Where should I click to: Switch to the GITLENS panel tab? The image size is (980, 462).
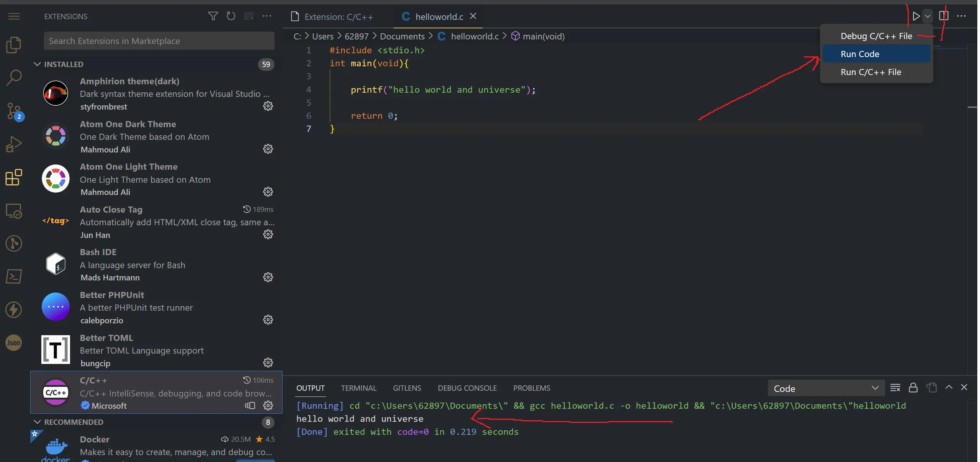[x=407, y=388]
